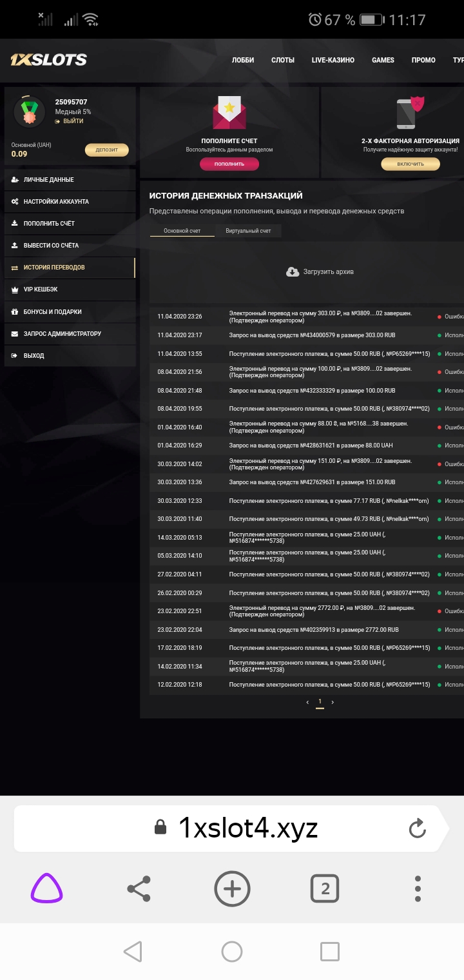
Task: Click withdrawal request №428631621 row
Action: (x=307, y=446)
